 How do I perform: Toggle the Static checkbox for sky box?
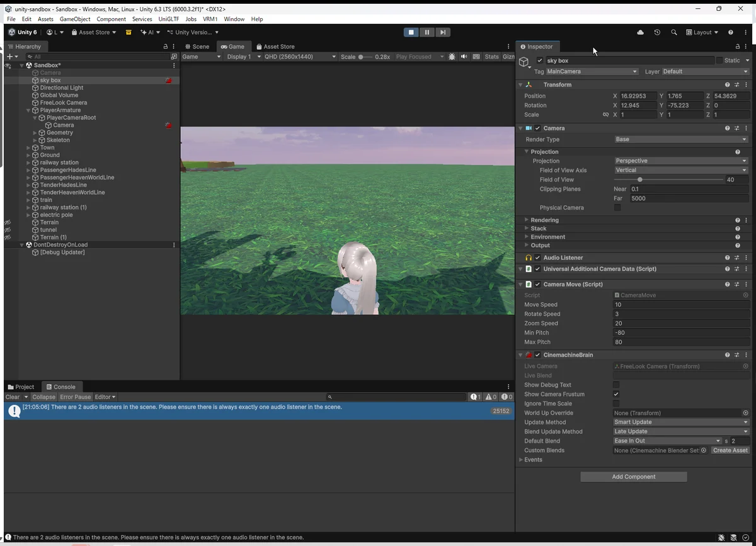[x=719, y=60]
